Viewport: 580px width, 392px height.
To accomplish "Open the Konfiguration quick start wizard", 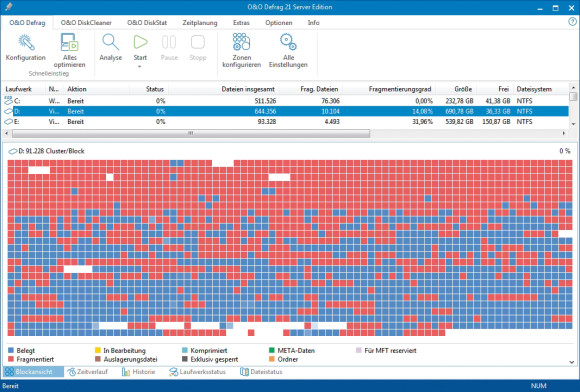I will [x=26, y=47].
